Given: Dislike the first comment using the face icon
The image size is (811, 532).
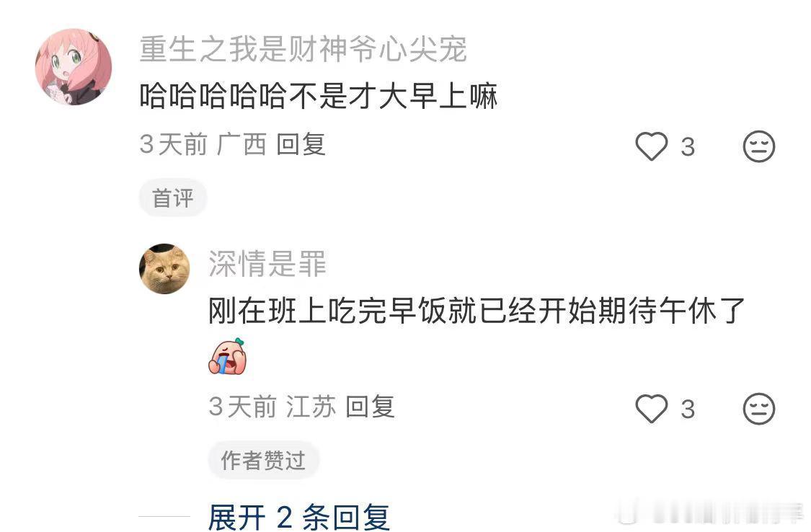Looking at the screenshot, I should 759,146.
